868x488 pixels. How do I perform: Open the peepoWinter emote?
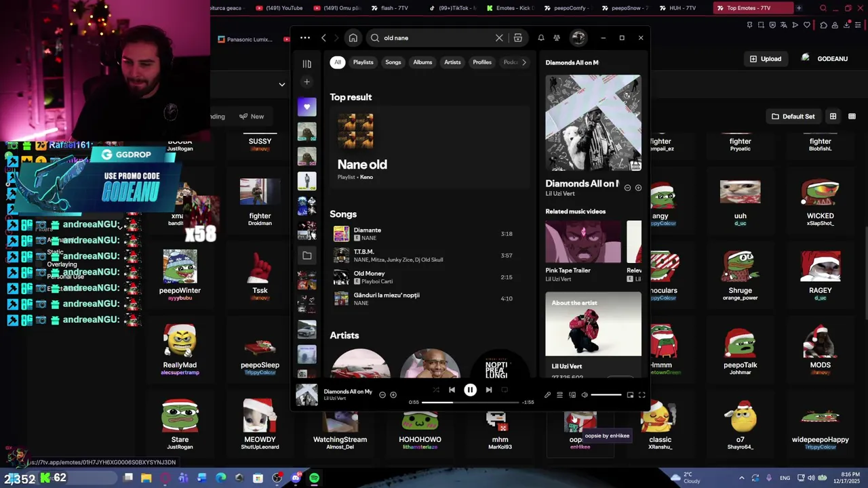(180, 272)
